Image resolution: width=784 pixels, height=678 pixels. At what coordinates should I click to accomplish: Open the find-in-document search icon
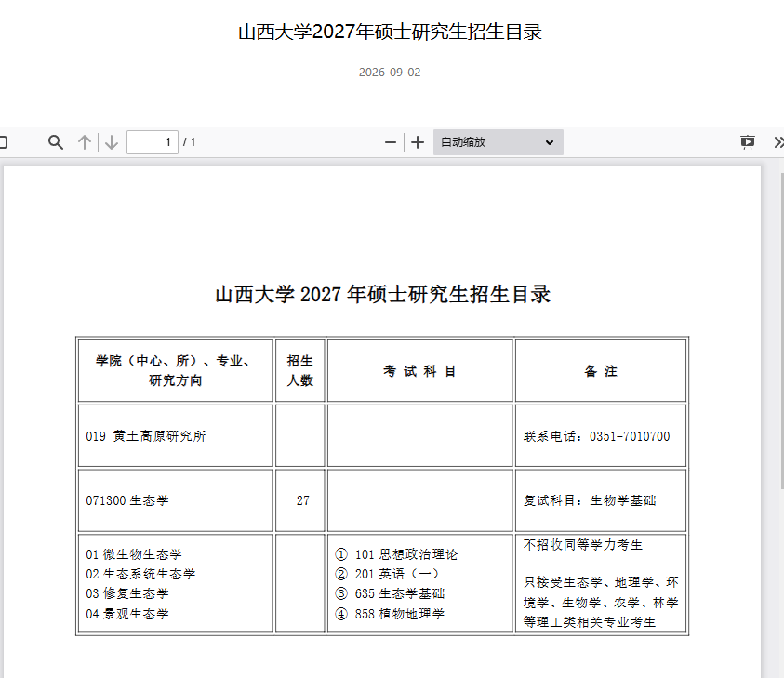tap(56, 142)
